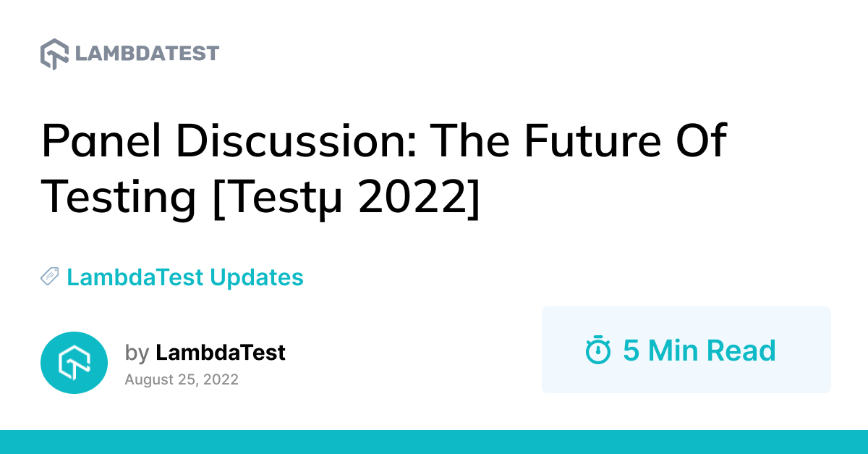The image size is (868, 454).
Task: Click the LAMBDATEST wordmark text
Action: pos(147,54)
